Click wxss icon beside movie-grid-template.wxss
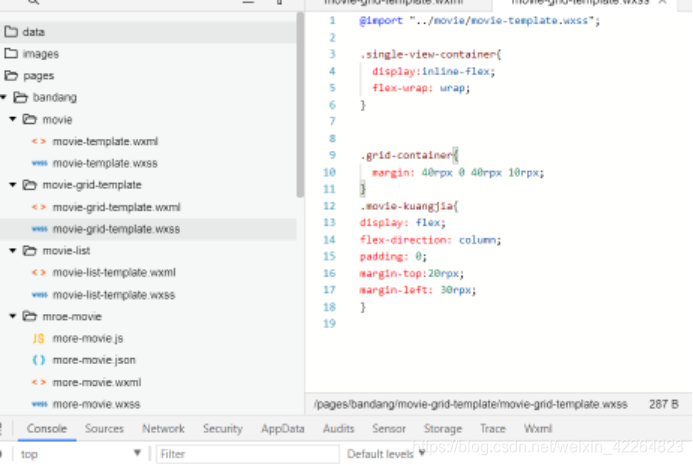The width and height of the screenshot is (693, 465). [x=39, y=229]
